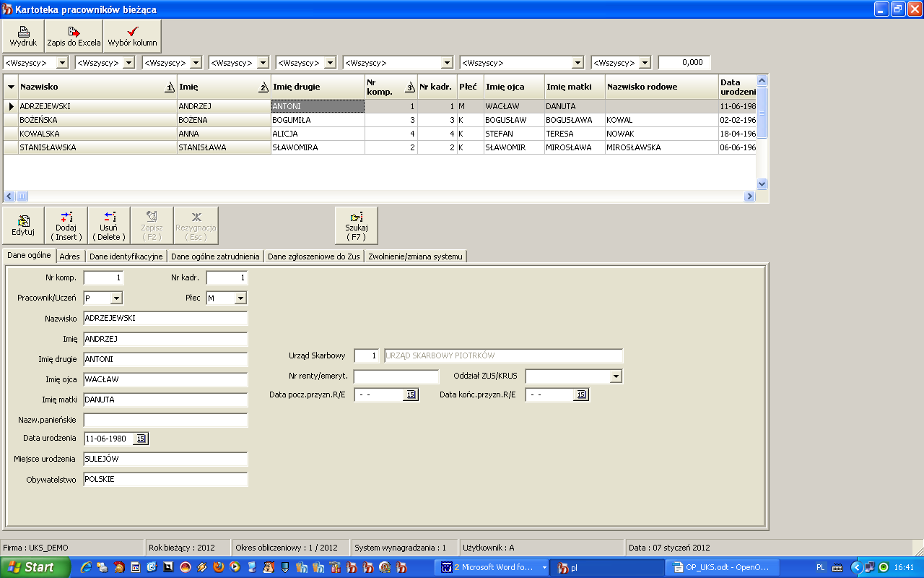Open the <Wszyscy> filter dropdown beside 0,000 field
The width and height of the screenshot is (924, 578).
[645, 63]
